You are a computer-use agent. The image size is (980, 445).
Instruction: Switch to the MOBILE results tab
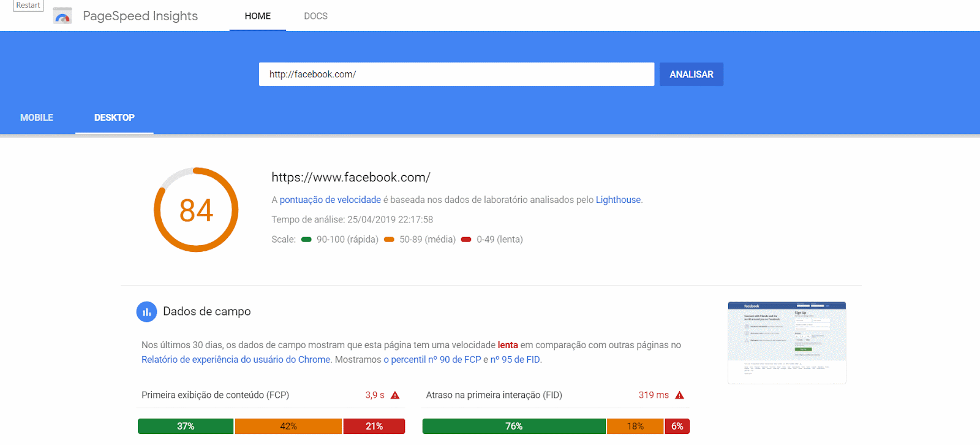(37, 118)
